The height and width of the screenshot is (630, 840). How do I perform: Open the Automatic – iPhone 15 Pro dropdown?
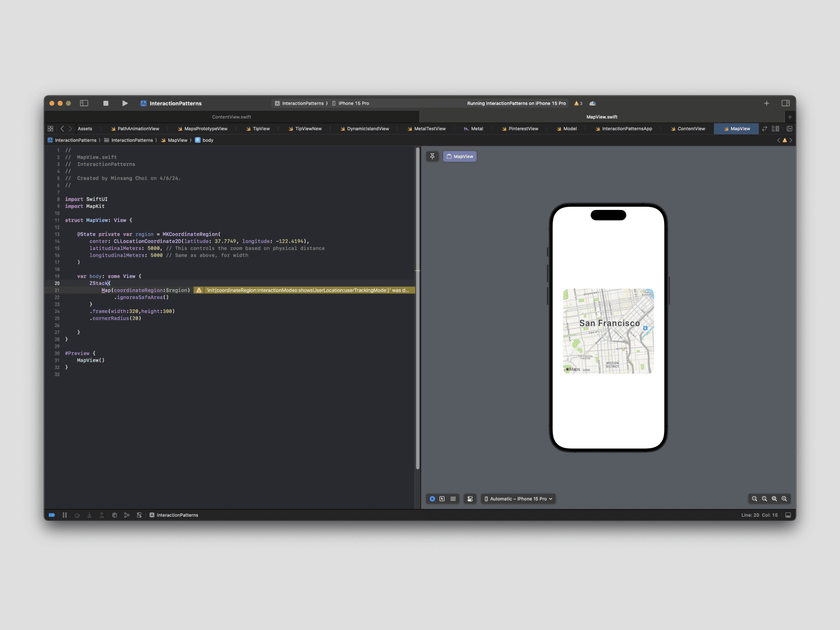tap(518, 499)
